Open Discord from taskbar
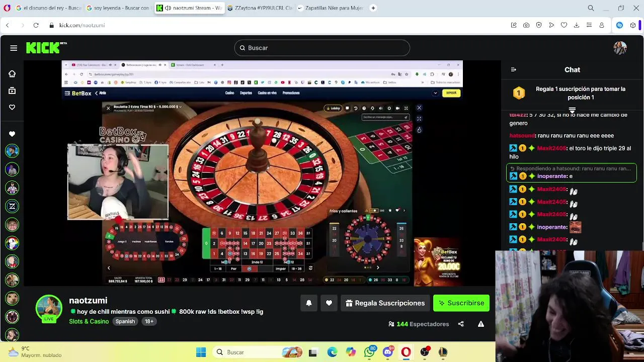644x362 pixels. (x=387, y=352)
